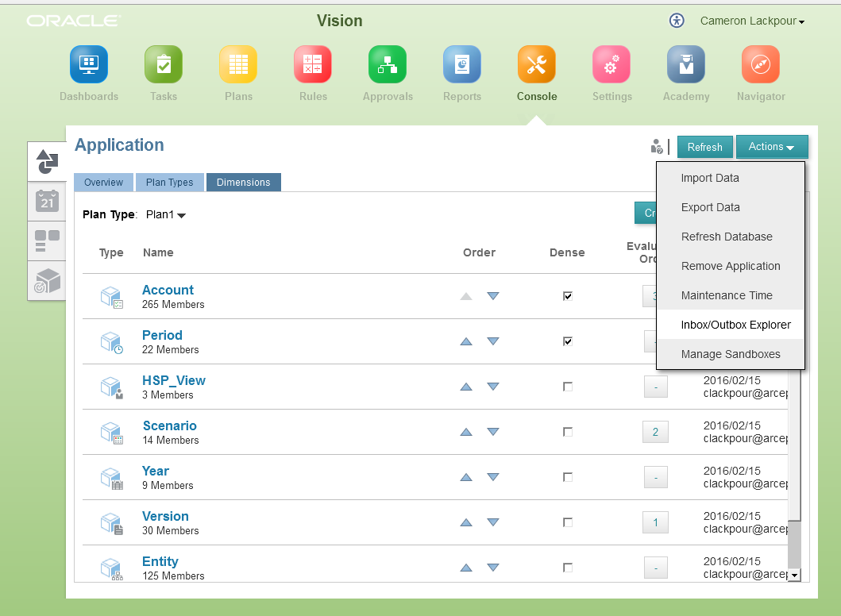841x616 pixels.
Task: Open the Scenario dimension link
Action: click(x=169, y=425)
